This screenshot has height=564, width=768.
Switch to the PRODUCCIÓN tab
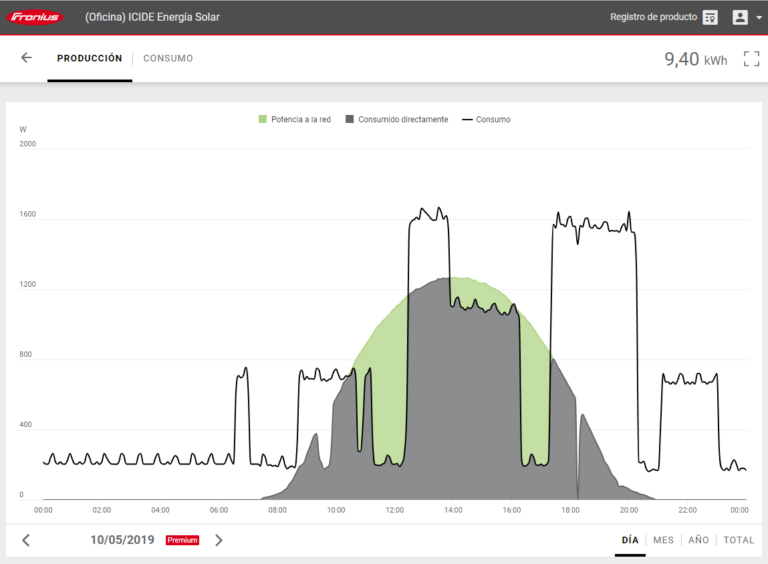pyautogui.click(x=89, y=58)
